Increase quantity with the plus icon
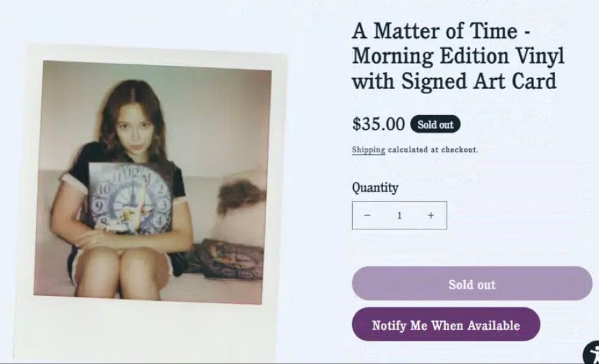This screenshot has height=364, width=599. click(x=430, y=216)
